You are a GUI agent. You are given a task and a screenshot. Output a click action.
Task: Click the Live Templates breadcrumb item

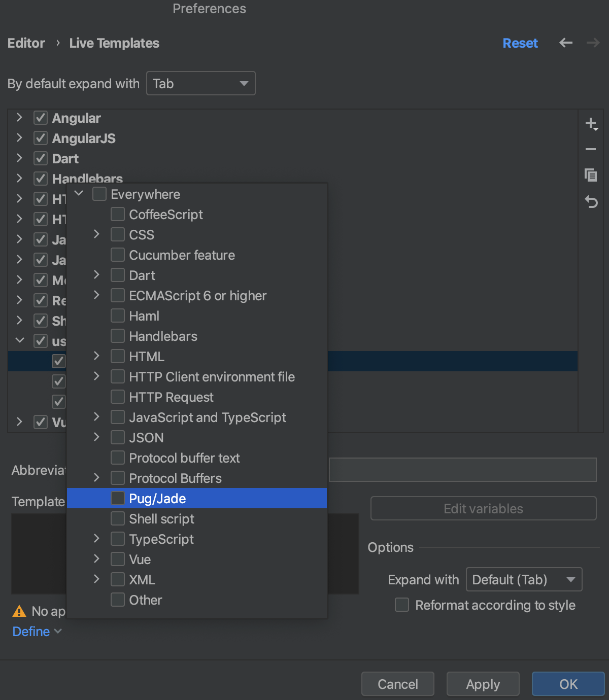coord(114,43)
